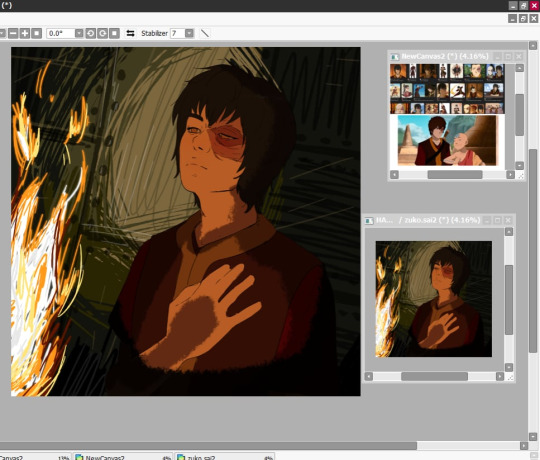Viewport: 540px width, 460px height.
Task: Close the main application window
Action: click(534, 6)
